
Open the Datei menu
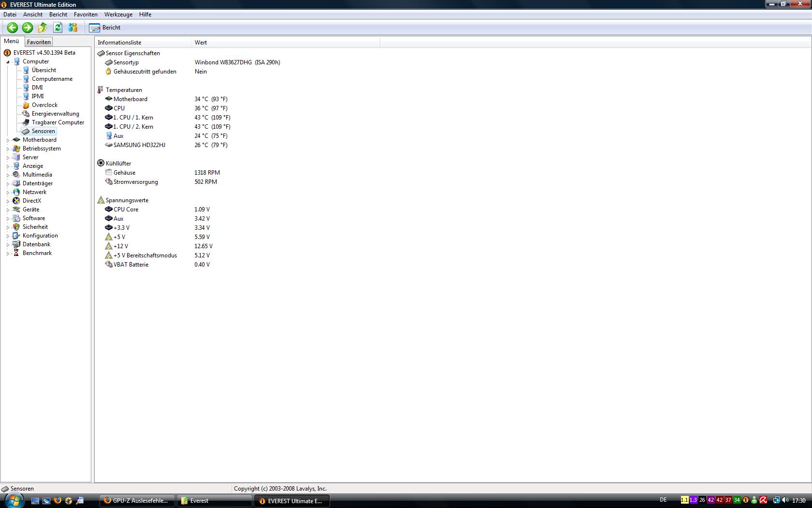[10, 15]
